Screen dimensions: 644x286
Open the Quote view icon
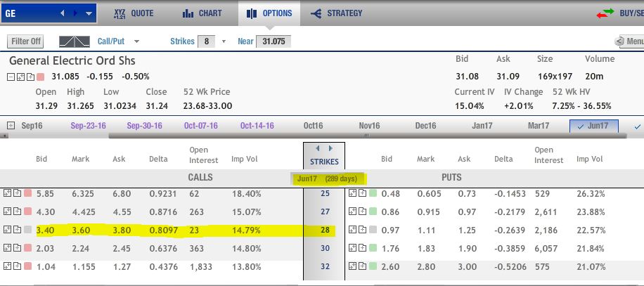pos(120,13)
